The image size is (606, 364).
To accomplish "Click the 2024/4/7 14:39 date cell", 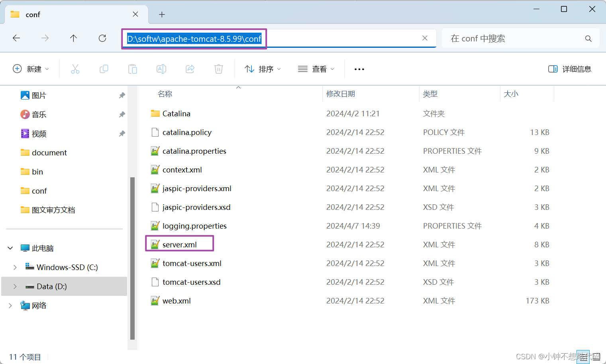I will 353,226.
